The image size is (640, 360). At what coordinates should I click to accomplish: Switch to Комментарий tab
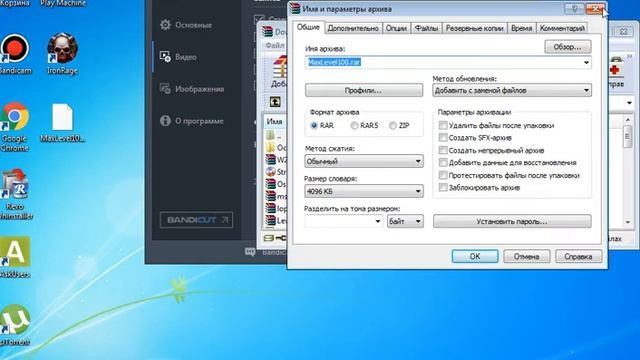point(562,28)
